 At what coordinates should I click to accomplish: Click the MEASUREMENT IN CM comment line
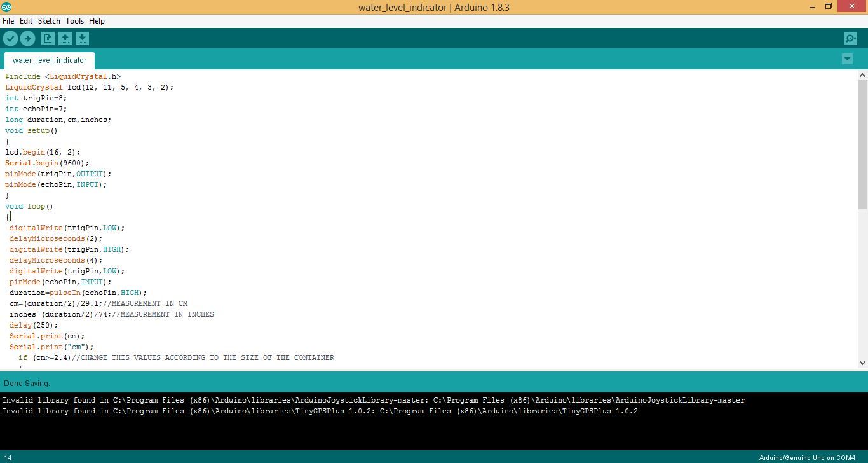pyautogui.click(x=98, y=303)
